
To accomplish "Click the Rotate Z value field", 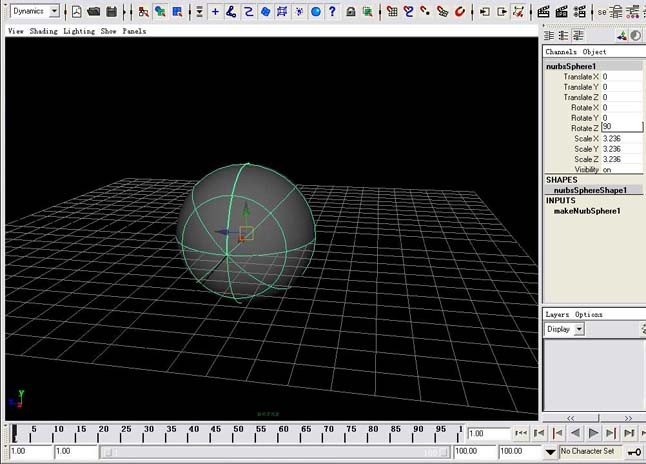I will point(622,127).
